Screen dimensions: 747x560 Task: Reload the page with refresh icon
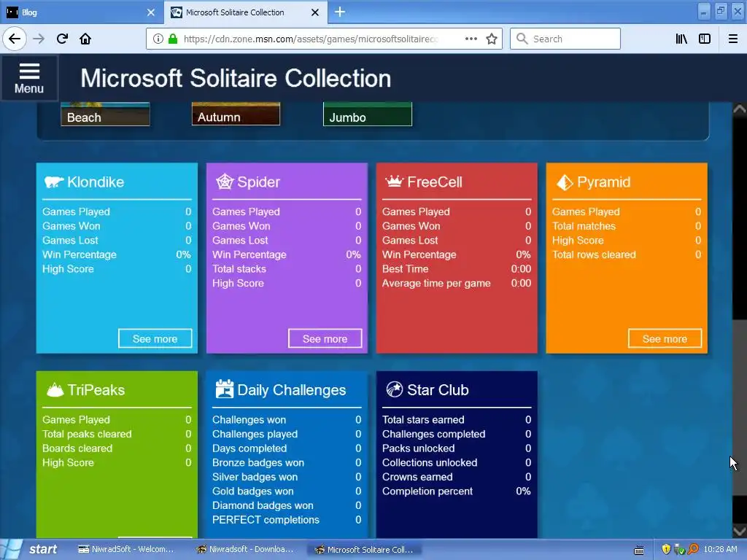(x=62, y=39)
